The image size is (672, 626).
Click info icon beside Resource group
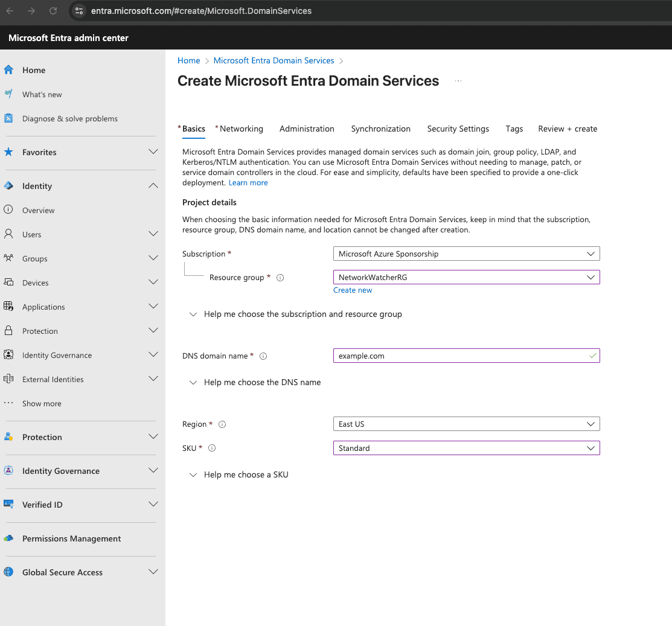pos(280,278)
